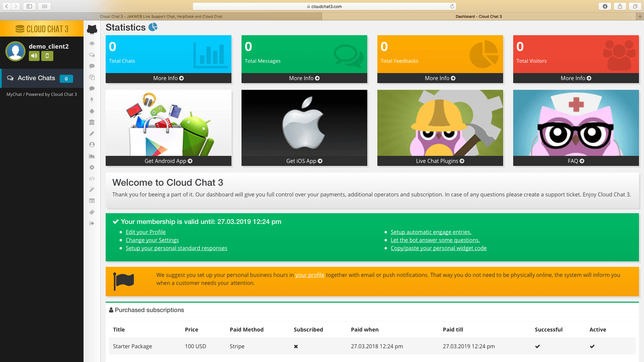The image size is (644, 362).
Task: Click the magic wand icon in the sidebar
Action: (92, 189)
